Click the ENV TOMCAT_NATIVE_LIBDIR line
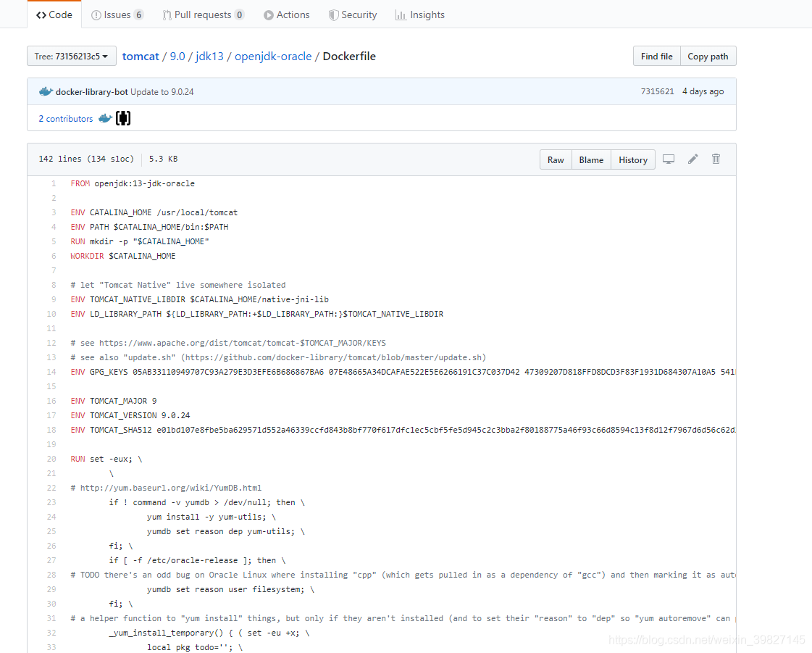Image resolution: width=812 pixels, height=653 pixels. click(x=199, y=299)
